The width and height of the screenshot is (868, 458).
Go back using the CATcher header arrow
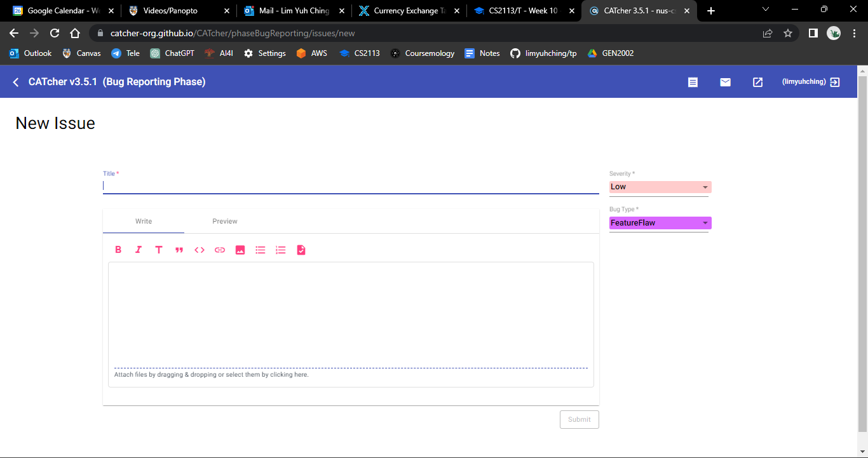point(16,82)
